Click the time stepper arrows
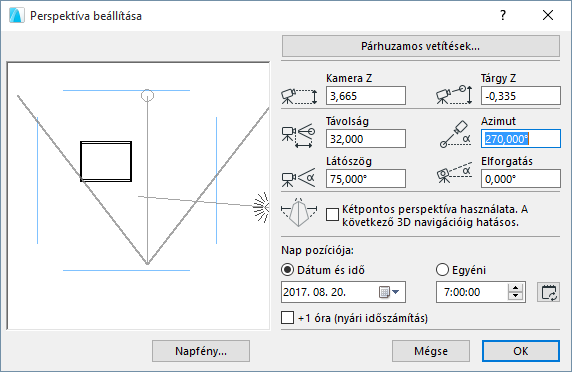 tap(515, 292)
